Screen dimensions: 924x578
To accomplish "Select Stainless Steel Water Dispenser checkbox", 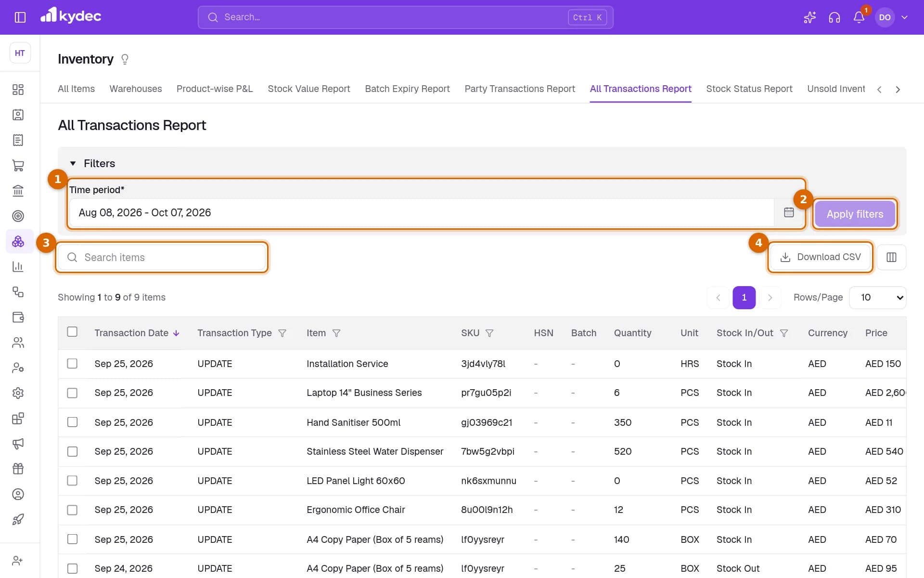I will tap(72, 452).
